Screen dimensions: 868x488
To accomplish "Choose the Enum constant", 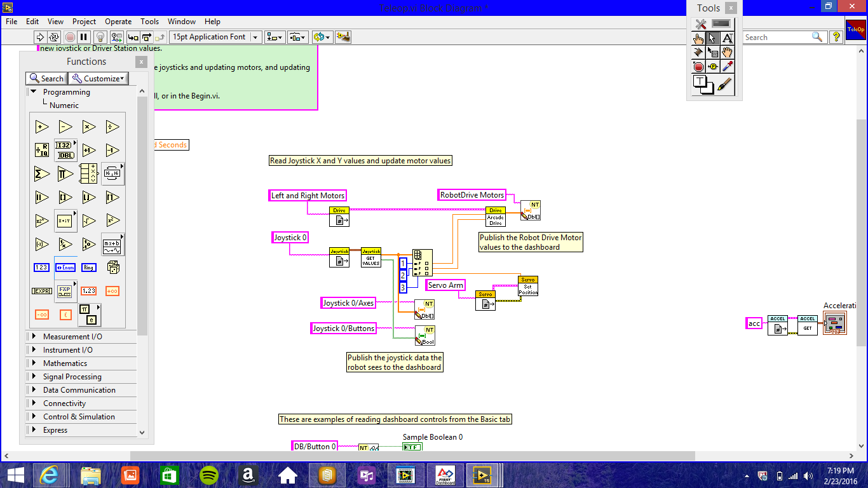I will 65,268.
